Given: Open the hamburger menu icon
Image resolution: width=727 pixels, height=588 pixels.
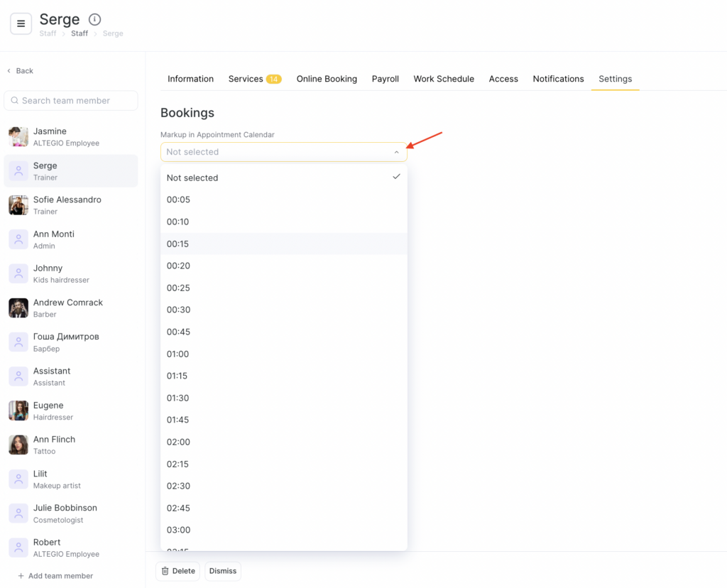Looking at the screenshot, I should pyautogui.click(x=21, y=23).
